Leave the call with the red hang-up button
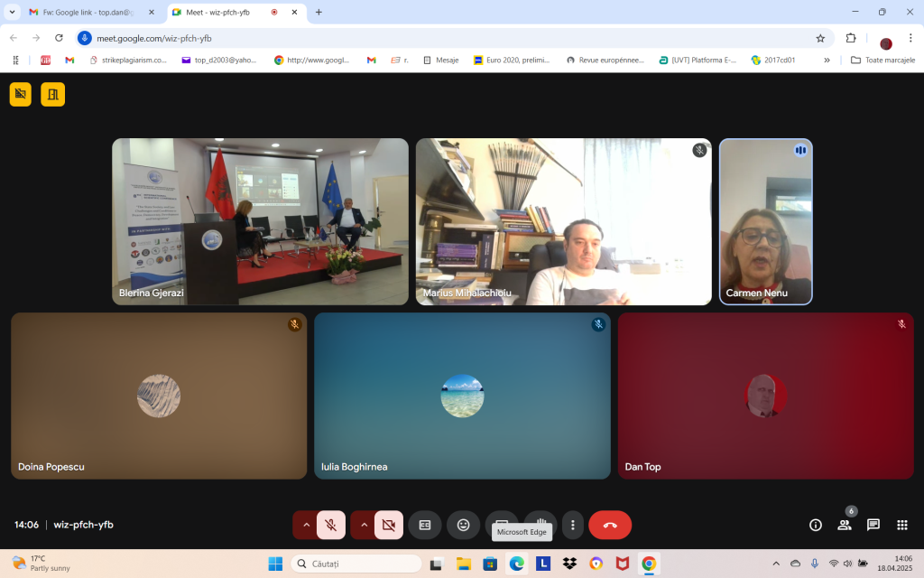This screenshot has height=578, width=924. (610, 525)
